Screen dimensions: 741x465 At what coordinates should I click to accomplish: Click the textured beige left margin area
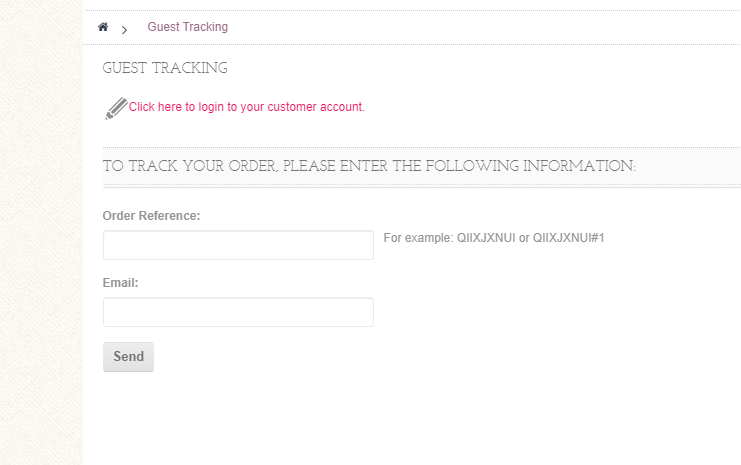[40, 250]
